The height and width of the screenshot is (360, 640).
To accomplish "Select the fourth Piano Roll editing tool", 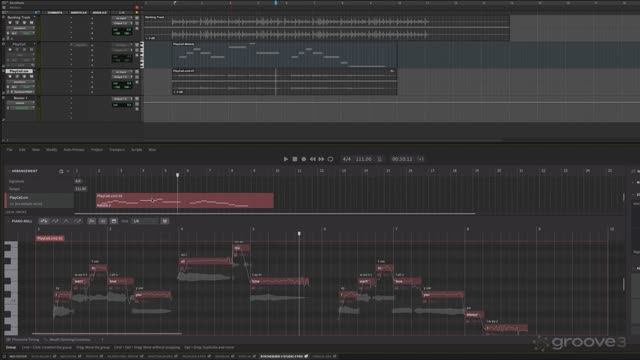I will [78, 221].
